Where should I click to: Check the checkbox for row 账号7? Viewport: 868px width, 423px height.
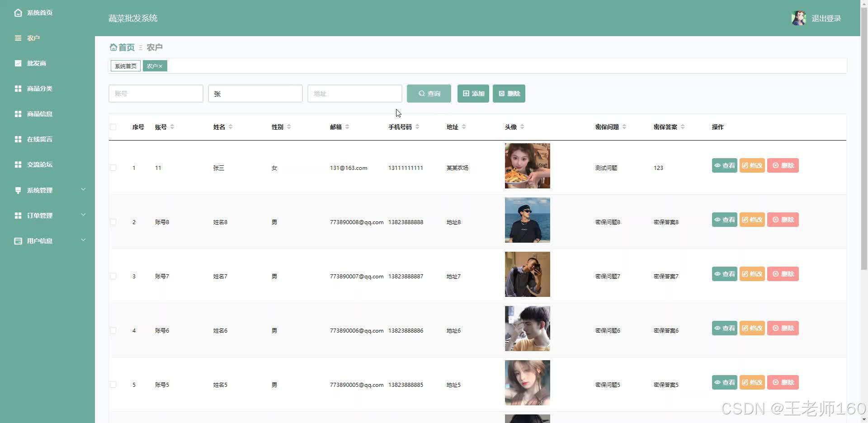tap(113, 276)
